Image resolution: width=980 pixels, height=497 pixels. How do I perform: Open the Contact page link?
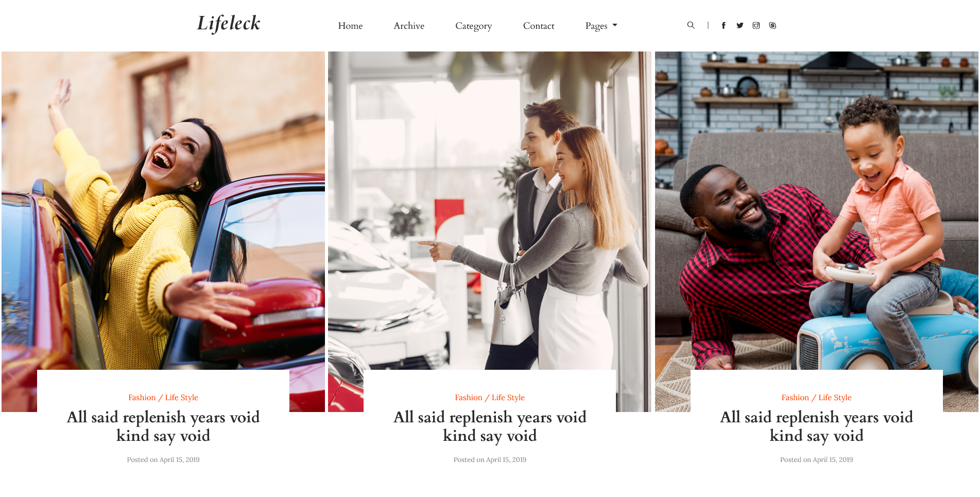(x=539, y=26)
